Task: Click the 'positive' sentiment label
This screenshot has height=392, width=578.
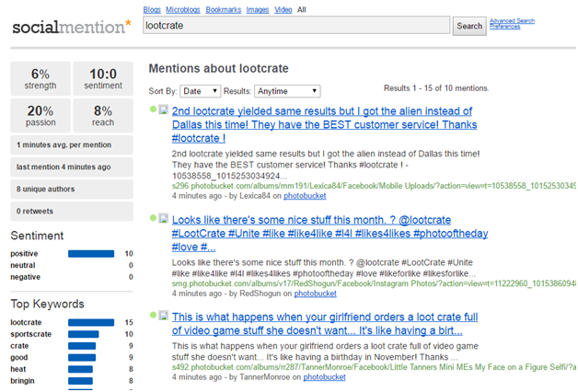Action: 24,253
